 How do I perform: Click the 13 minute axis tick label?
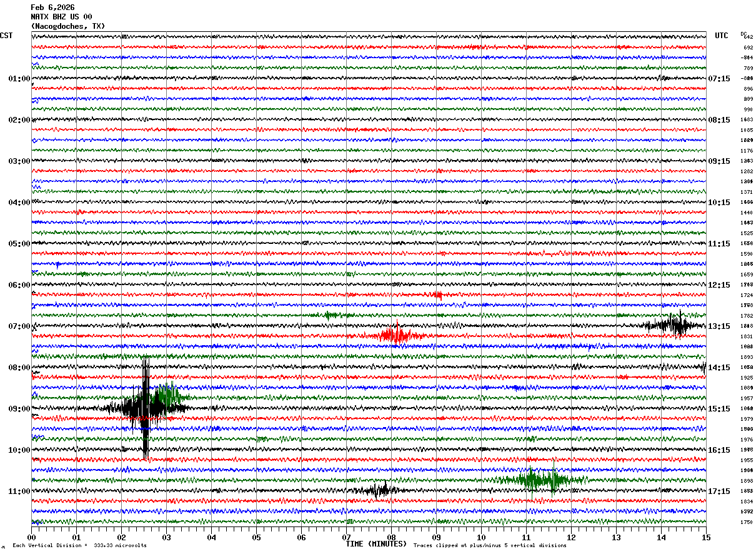coord(616,537)
